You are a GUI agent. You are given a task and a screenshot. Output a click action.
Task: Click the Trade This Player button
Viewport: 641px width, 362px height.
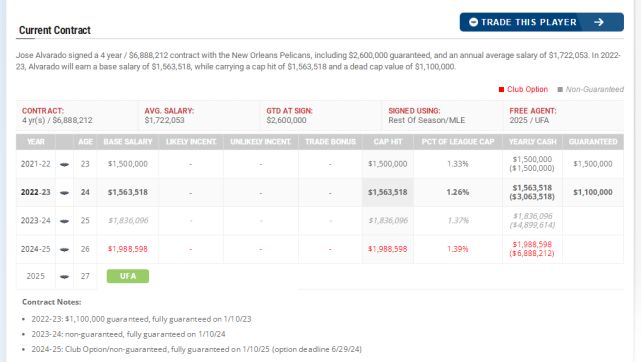pos(542,22)
